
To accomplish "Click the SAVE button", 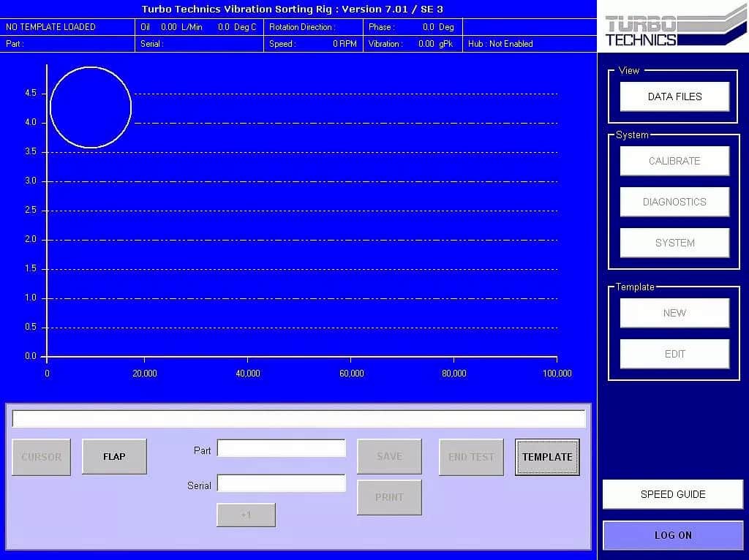I will (x=389, y=456).
